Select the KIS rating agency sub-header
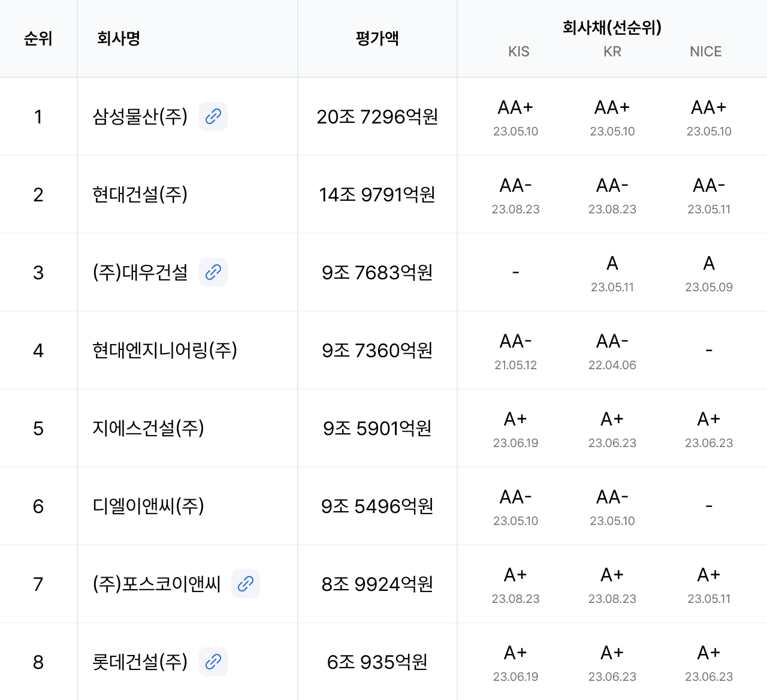This screenshot has height=700, width=767. click(519, 52)
